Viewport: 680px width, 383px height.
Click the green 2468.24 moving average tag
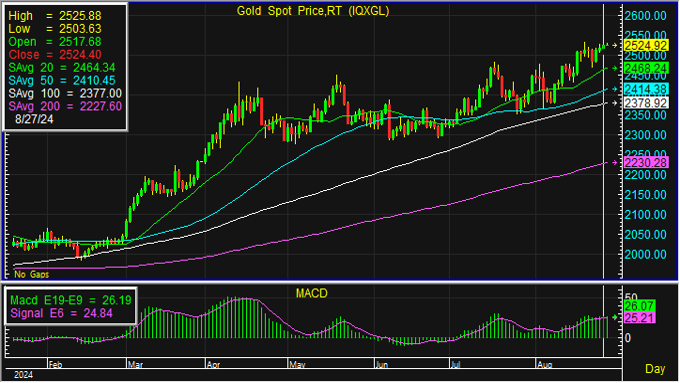point(646,69)
